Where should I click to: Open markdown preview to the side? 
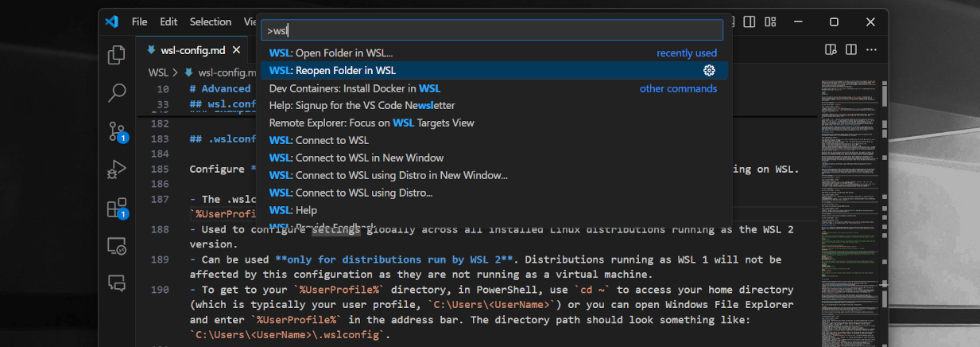[x=831, y=49]
